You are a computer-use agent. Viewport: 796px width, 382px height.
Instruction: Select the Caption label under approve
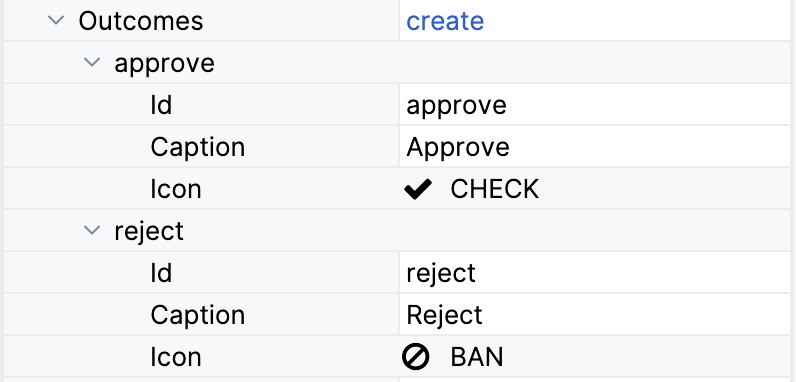[197, 147]
